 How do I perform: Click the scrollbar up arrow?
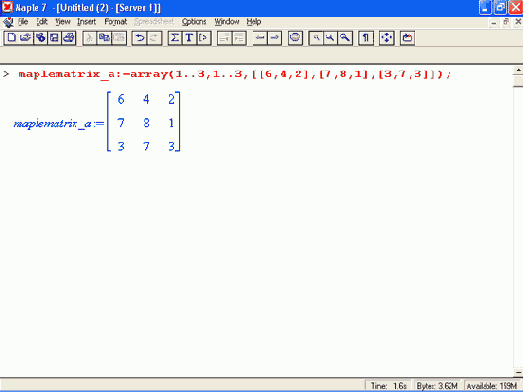(518, 71)
